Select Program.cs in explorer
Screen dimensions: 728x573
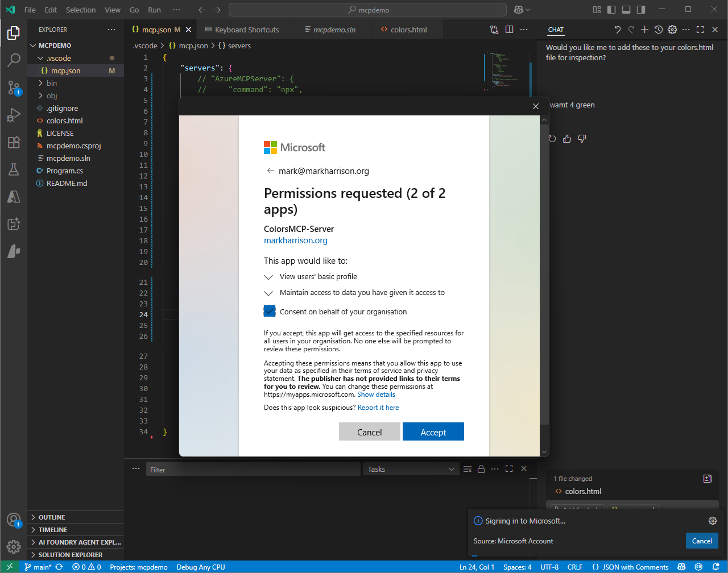point(76,171)
